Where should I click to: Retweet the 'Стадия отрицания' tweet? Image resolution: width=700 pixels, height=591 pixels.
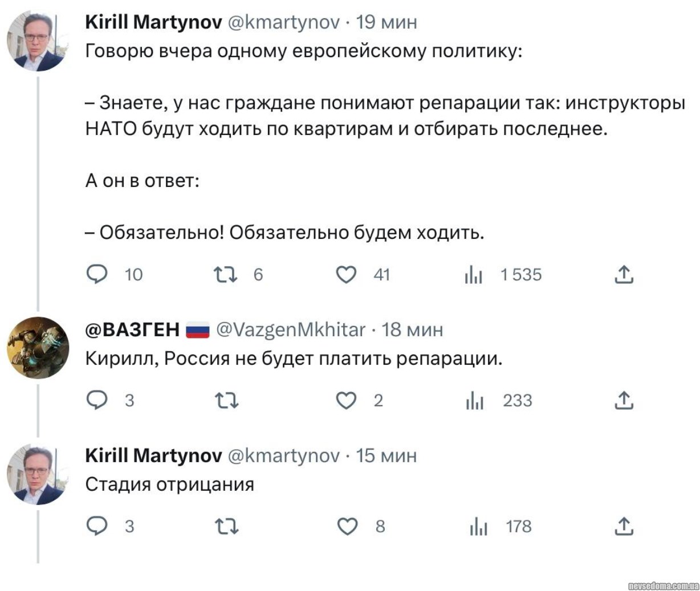226,526
